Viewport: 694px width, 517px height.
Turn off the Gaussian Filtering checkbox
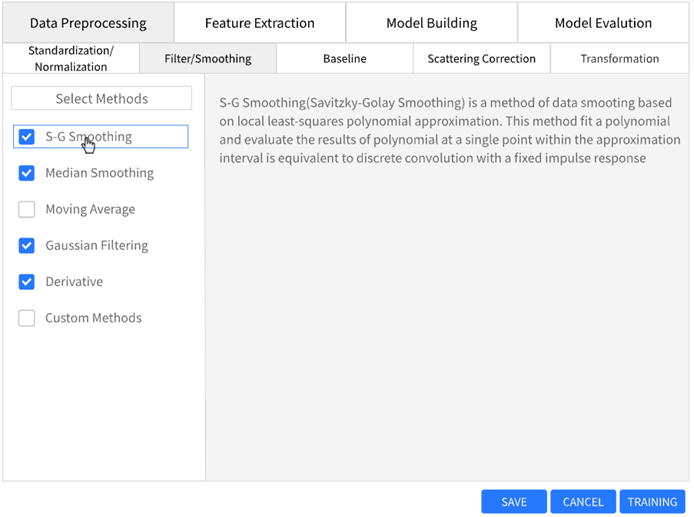tap(27, 246)
